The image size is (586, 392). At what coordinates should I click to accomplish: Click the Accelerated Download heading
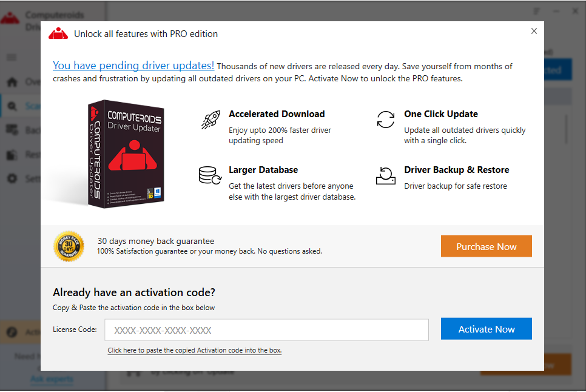pos(277,114)
